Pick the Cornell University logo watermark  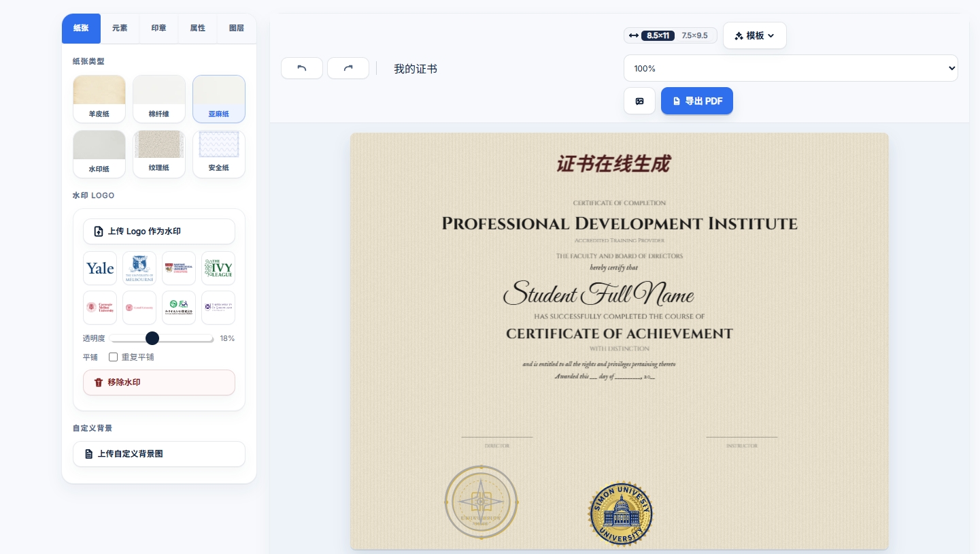point(139,308)
